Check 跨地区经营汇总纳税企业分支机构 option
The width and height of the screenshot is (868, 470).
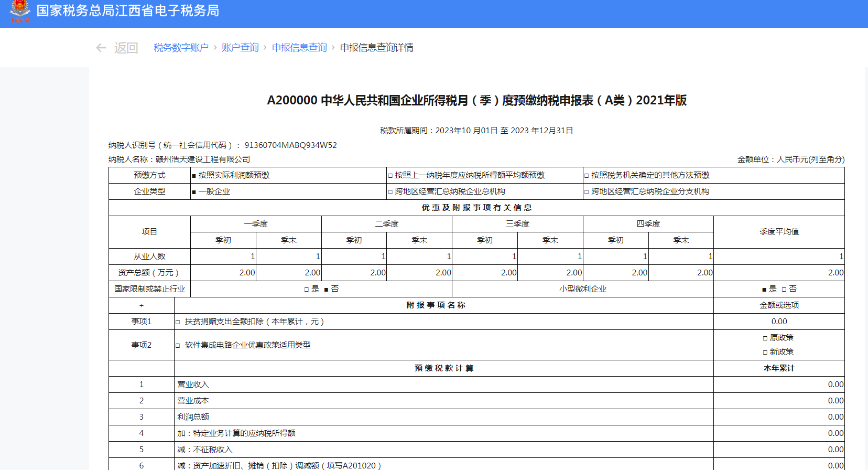[x=587, y=192]
